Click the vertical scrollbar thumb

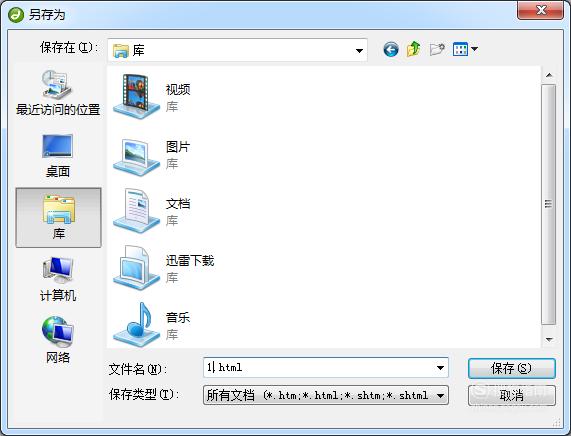pyautogui.click(x=548, y=204)
